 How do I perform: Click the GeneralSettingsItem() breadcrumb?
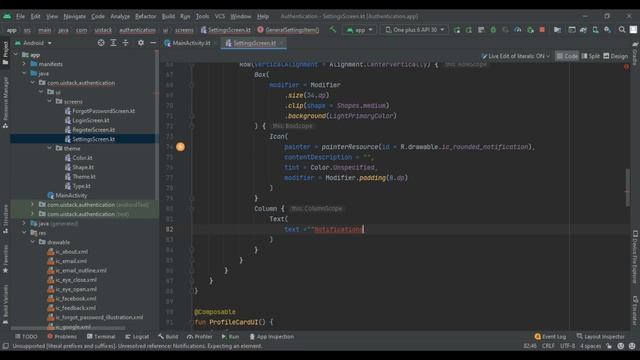tap(288, 30)
